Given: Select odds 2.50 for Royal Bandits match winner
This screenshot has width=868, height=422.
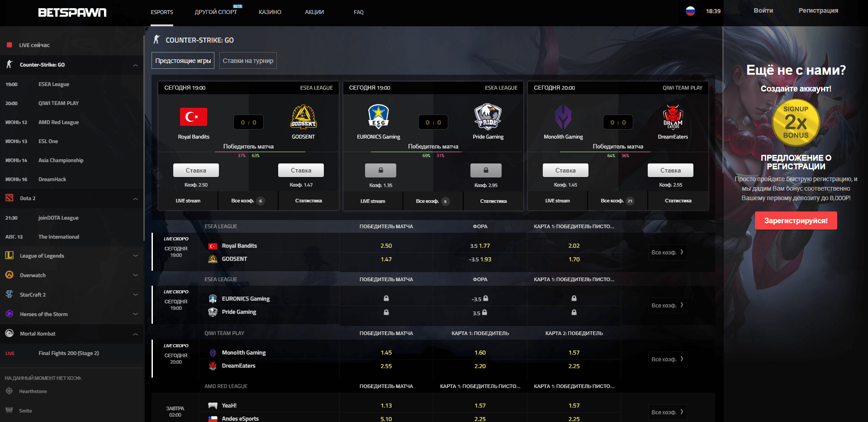Looking at the screenshot, I should (386, 246).
